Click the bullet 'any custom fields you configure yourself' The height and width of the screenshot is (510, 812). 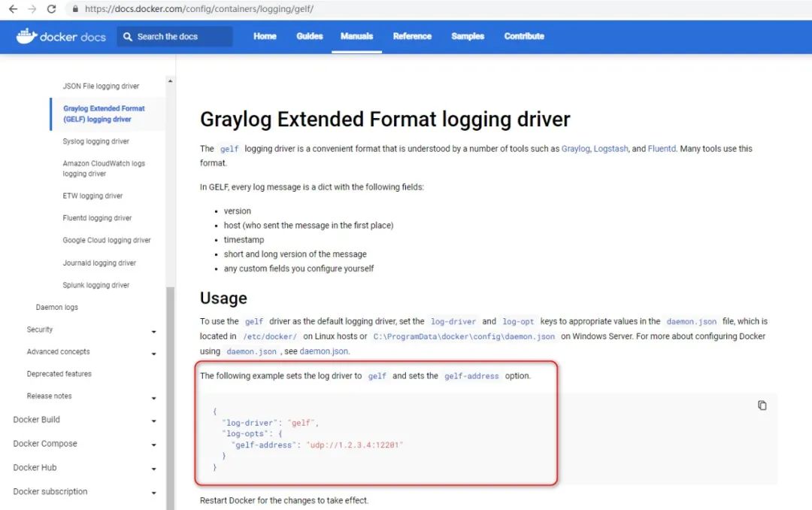tap(298, 269)
